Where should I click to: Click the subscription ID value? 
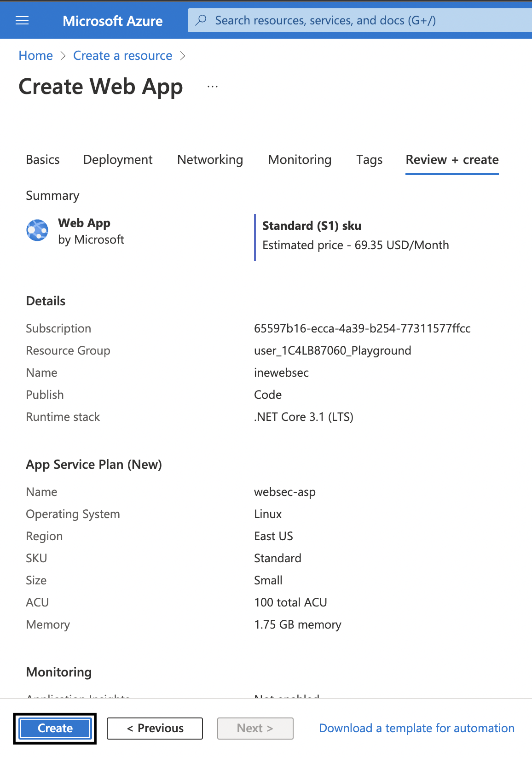(x=362, y=328)
